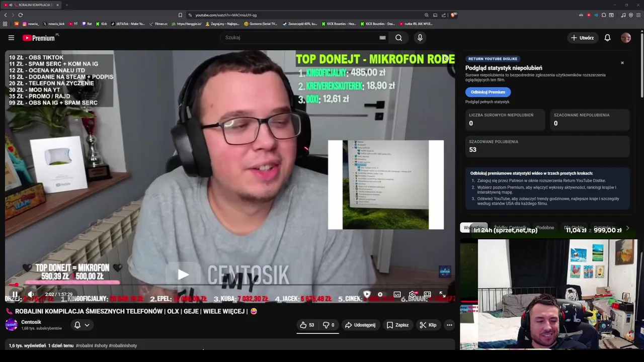Expand the subscription notification bell dropdown
The width and height of the screenshot is (644, 362).
(x=82, y=325)
